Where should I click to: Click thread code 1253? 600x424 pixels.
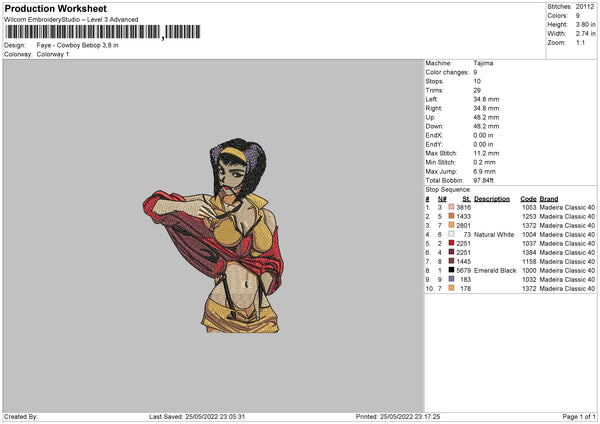pyautogui.click(x=529, y=217)
